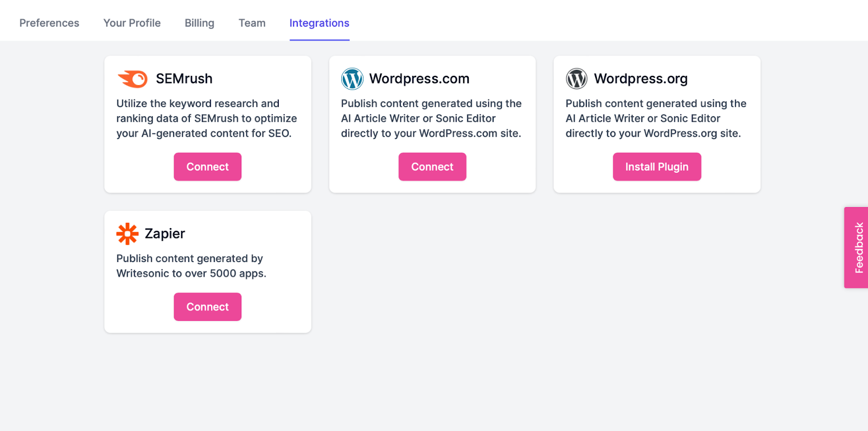The height and width of the screenshot is (431, 868).
Task: Click the Wordpress.com card title
Action: coord(419,79)
